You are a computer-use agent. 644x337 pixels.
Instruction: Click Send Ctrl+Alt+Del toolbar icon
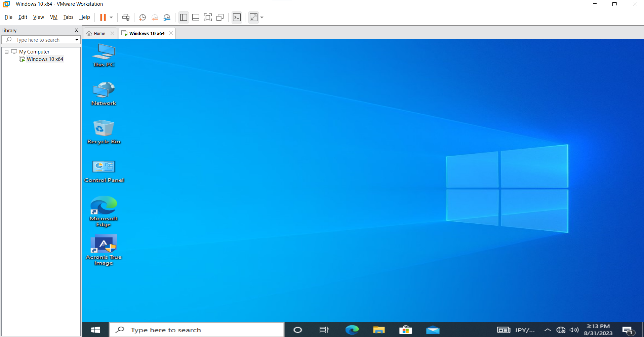[x=126, y=17]
